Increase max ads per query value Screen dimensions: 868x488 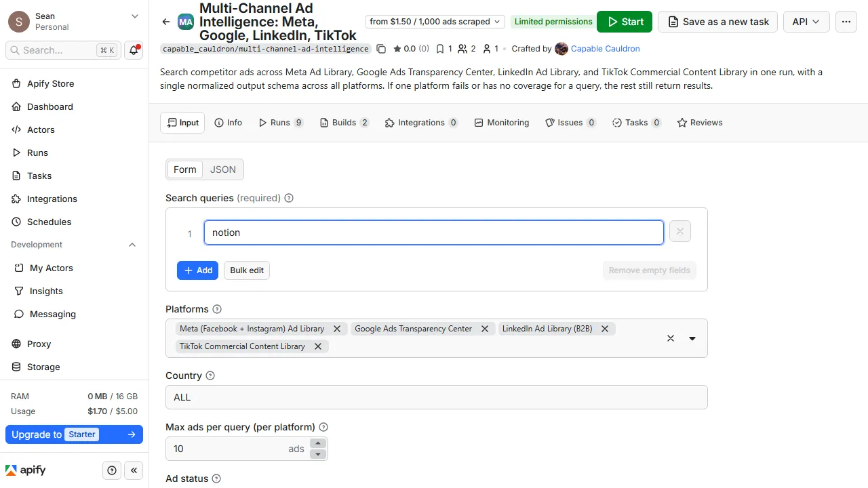[x=317, y=443]
